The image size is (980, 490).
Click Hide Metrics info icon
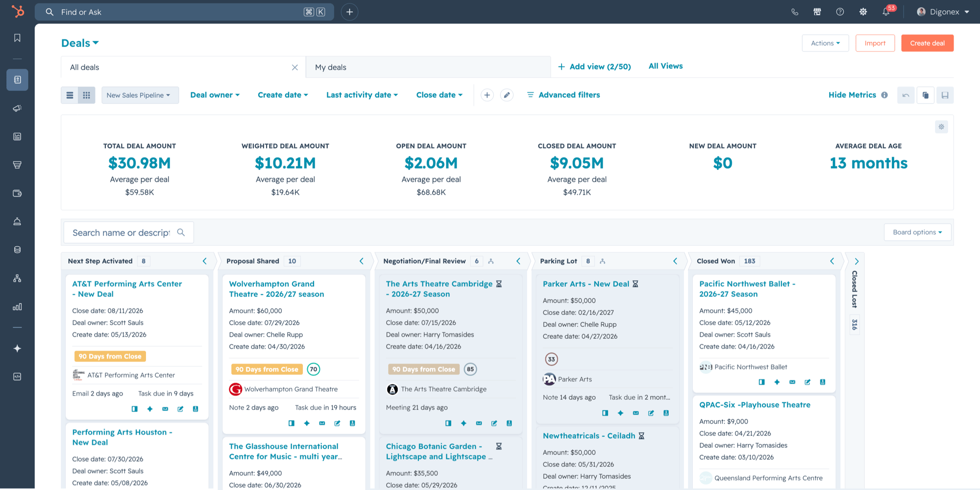pyautogui.click(x=884, y=95)
